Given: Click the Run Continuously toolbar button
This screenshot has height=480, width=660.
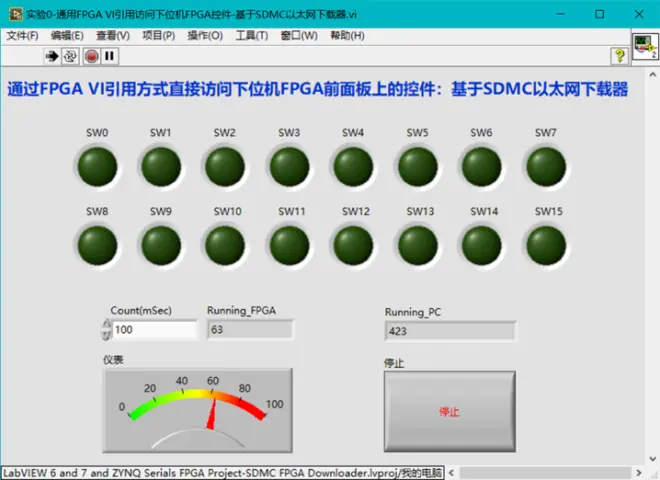Looking at the screenshot, I should click(70, 56).
